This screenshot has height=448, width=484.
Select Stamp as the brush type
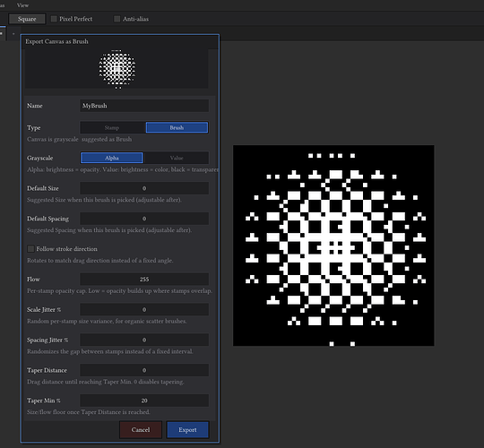(x=112, y=127)
